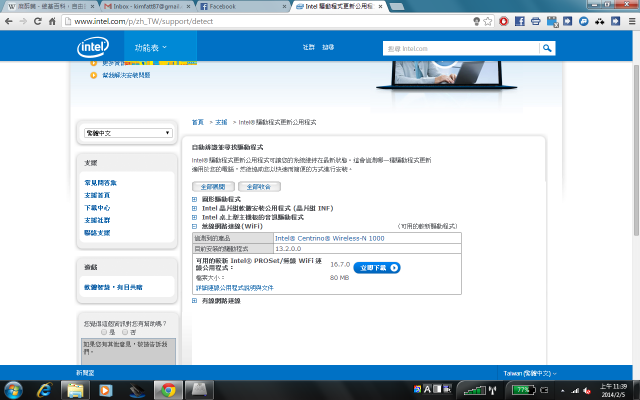
Task: Switch to the Gmail Inbox tab
Action: click(147, 7)
